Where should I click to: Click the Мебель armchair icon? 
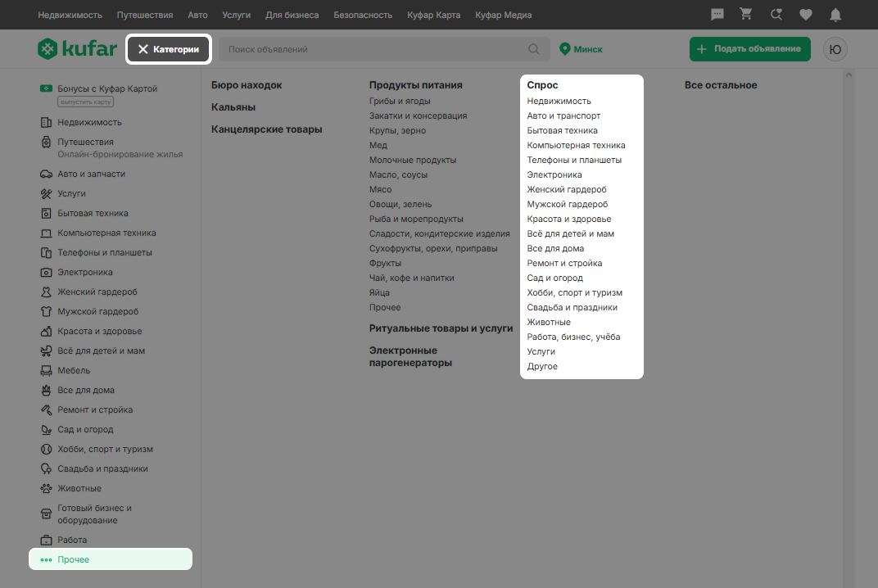47,371
